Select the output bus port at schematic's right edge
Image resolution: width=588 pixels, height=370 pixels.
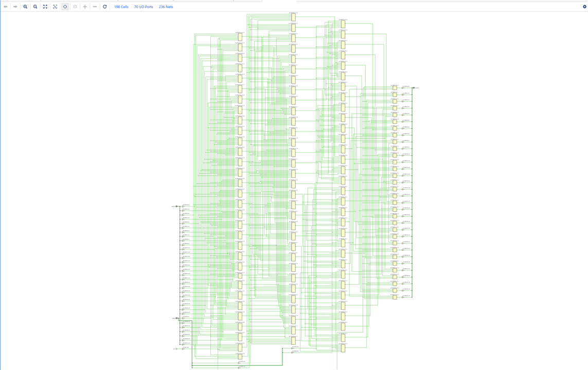415,88
